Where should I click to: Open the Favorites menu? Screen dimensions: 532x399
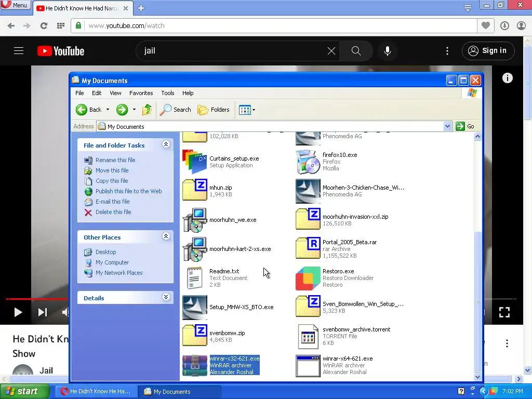tap(141, 93)
